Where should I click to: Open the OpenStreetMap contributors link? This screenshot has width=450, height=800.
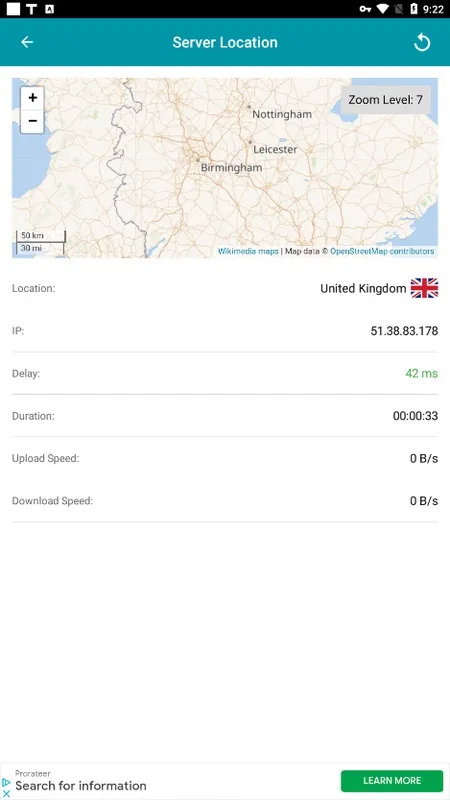382,252
